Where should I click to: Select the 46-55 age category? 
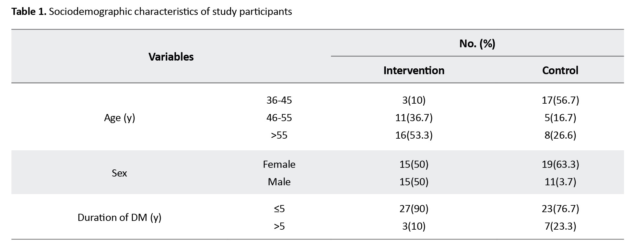(x=279, y=118)
